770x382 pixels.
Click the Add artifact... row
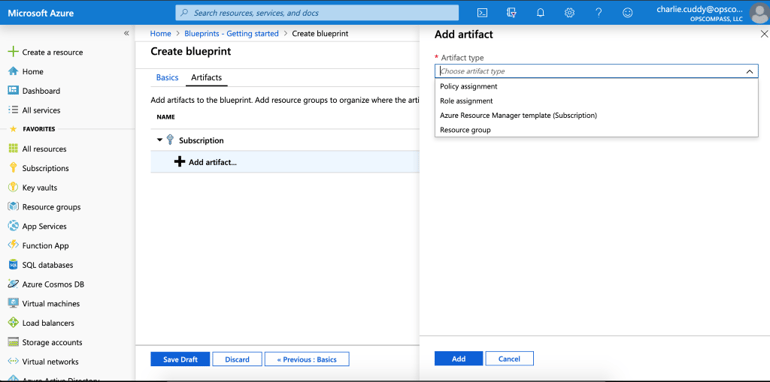285,162
